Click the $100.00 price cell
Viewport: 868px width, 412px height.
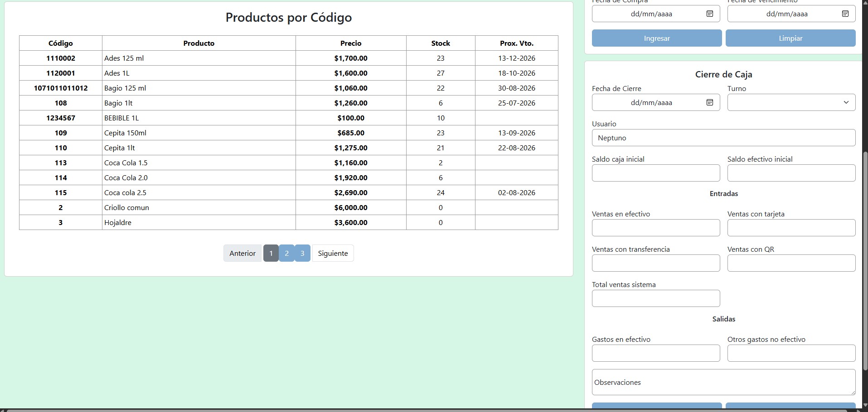click(x=351, y=118)
